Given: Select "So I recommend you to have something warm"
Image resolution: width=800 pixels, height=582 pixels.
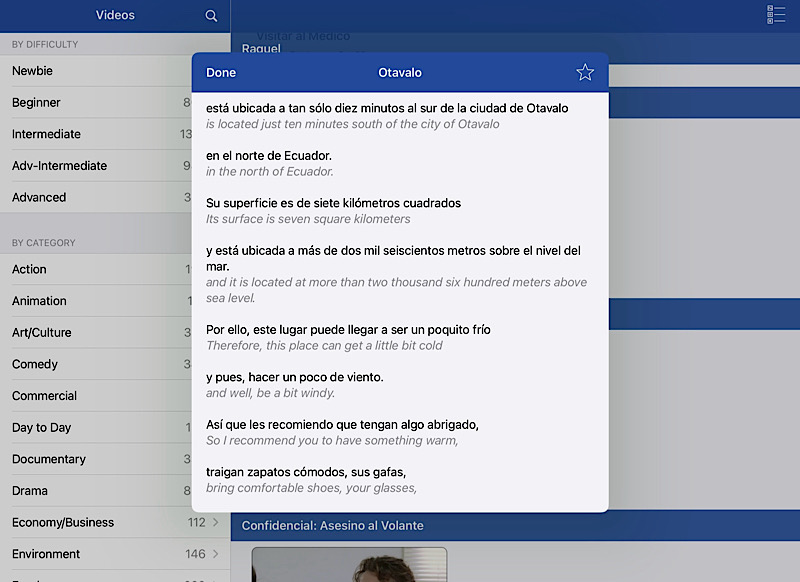Looking at the screenshot, I should [x=332, y=440].
